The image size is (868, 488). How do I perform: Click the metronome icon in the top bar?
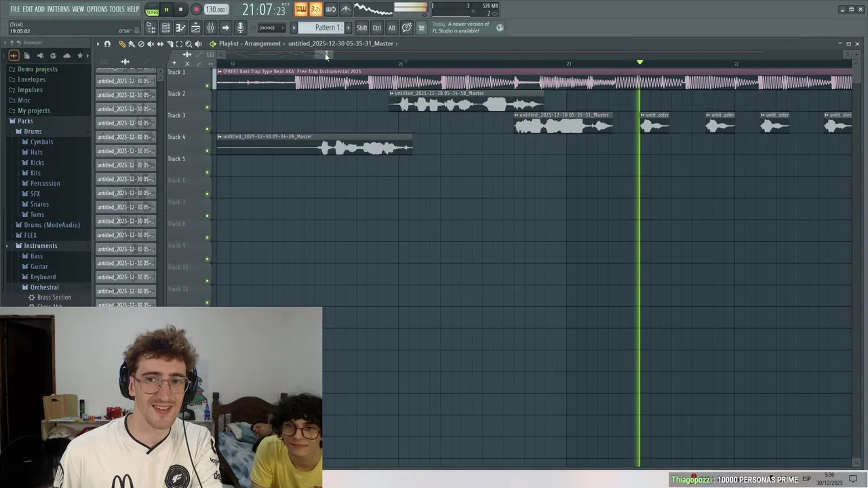[346, 9]
